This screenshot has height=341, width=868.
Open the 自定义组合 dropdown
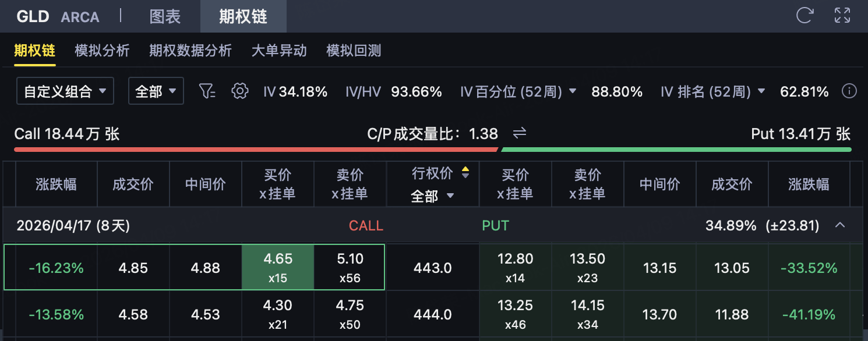[x=65, y=91]
